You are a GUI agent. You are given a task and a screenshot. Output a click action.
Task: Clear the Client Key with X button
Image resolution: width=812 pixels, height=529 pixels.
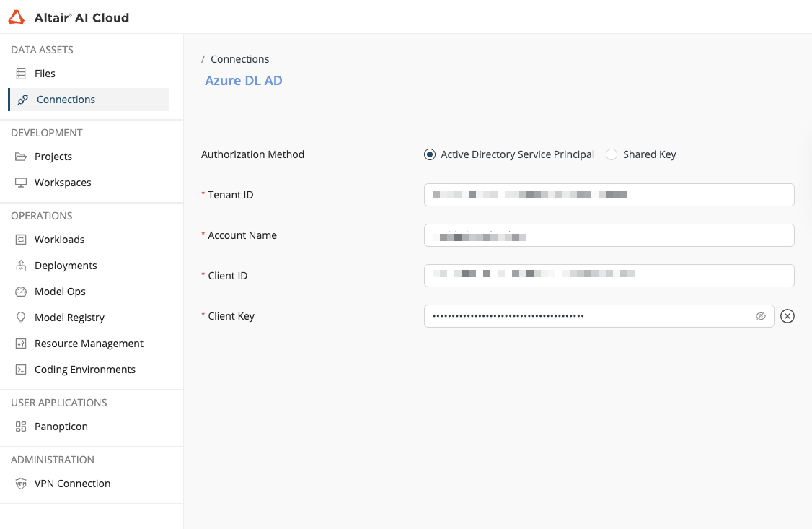click(x=787, y=316)
